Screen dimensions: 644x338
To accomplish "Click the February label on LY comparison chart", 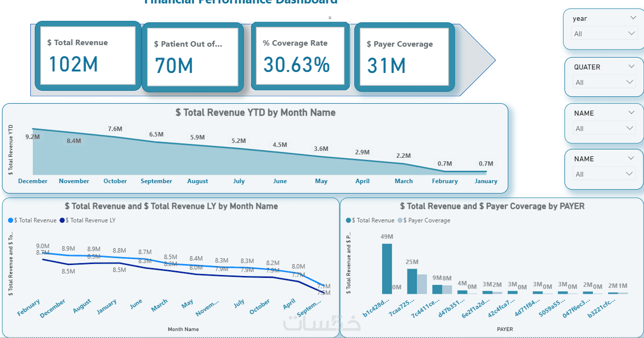I will coord(29,308).
